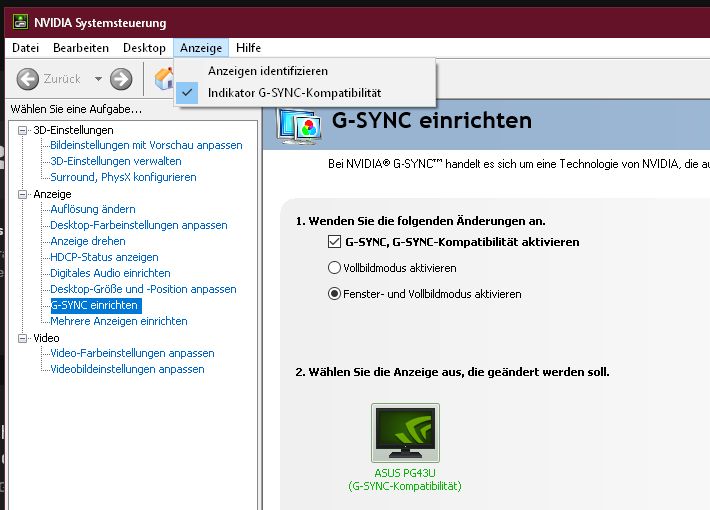710x510 pixels.
Task: Toggle the G-SYNC, G-SYNC-Kompatibilität aktivieren checkbox
Action: coord(334,241)
